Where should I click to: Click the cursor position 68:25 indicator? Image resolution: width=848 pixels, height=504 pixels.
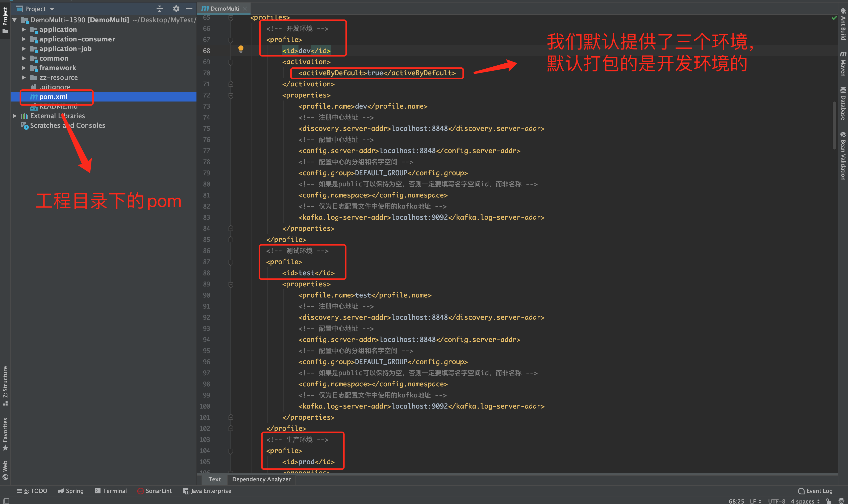point(736,501)
